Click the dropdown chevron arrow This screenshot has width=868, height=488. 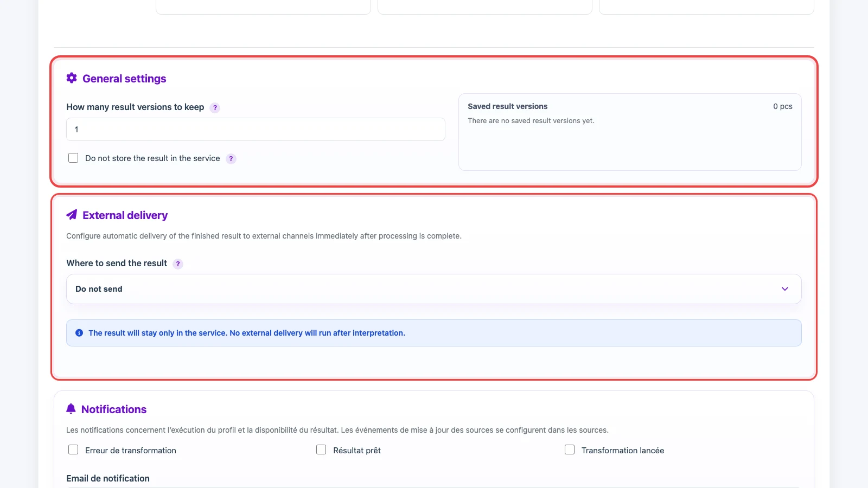point(785,289)
